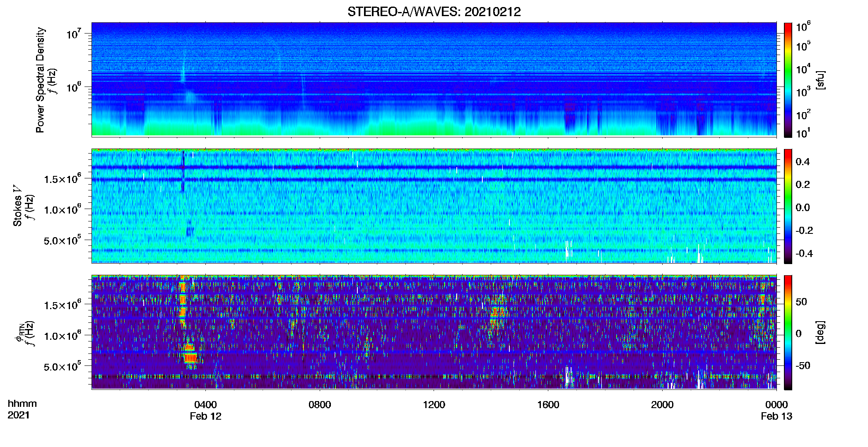This screenshot has width=868, height=447.
Task: Click the 'hhmm' axis format label
Action: (22, 404)
